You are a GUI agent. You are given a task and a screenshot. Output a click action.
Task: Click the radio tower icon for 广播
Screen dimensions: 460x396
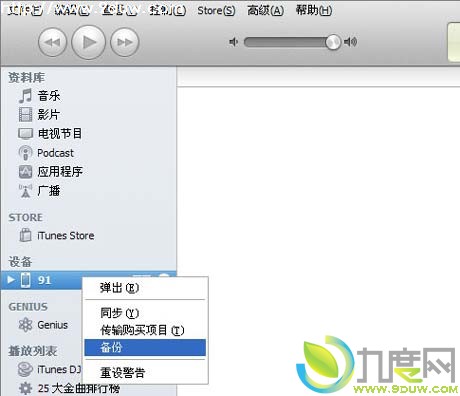click(x=26, y=191)
